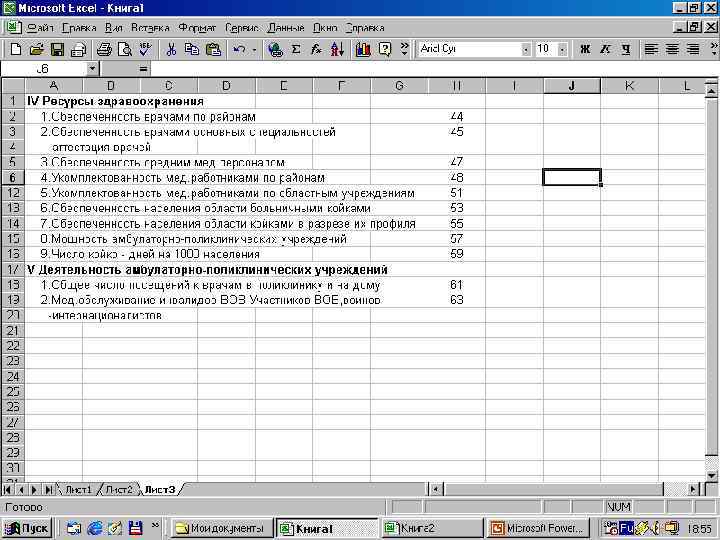Select sheet tab Лист3
720x540 pixels.
point(160,489)
